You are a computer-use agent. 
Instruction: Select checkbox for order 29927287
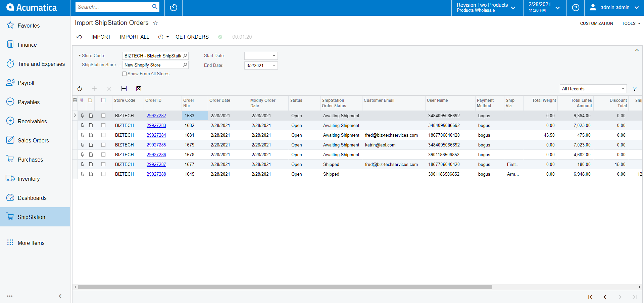coord(103,164)
